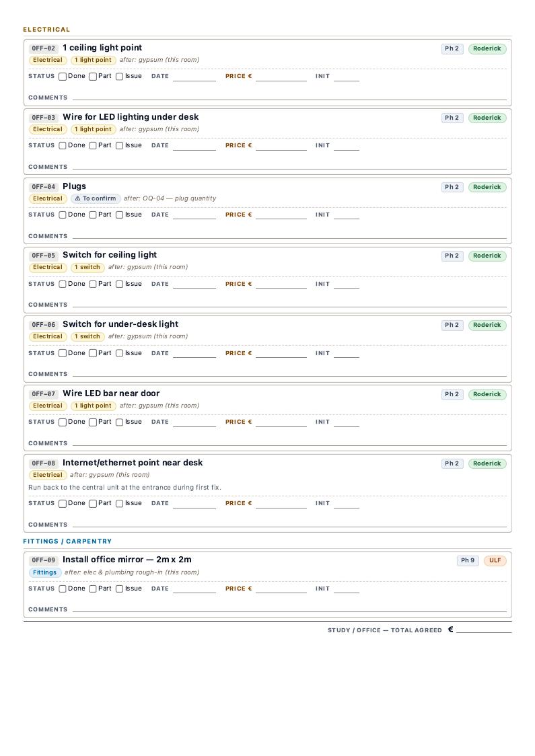Check Done for Switch for ceiling light
Image resolution: width=535 pixels, height=756 pixels.
[x=62, y=285]
